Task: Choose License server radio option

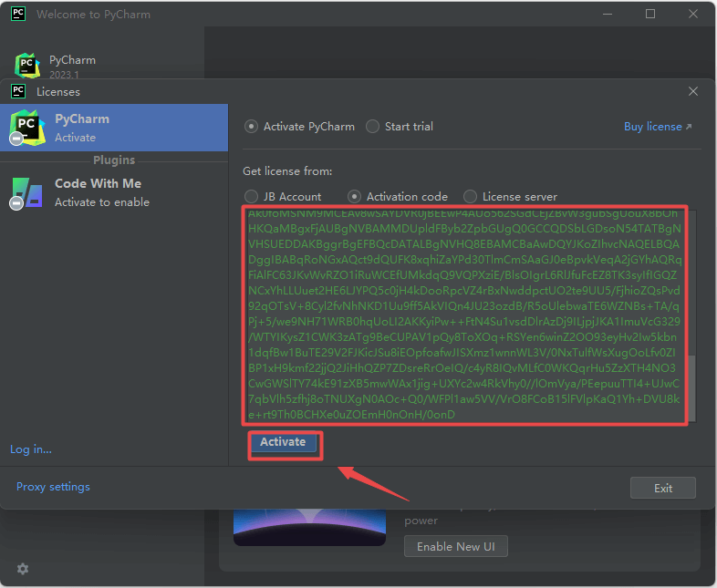Action: [471, 196]
